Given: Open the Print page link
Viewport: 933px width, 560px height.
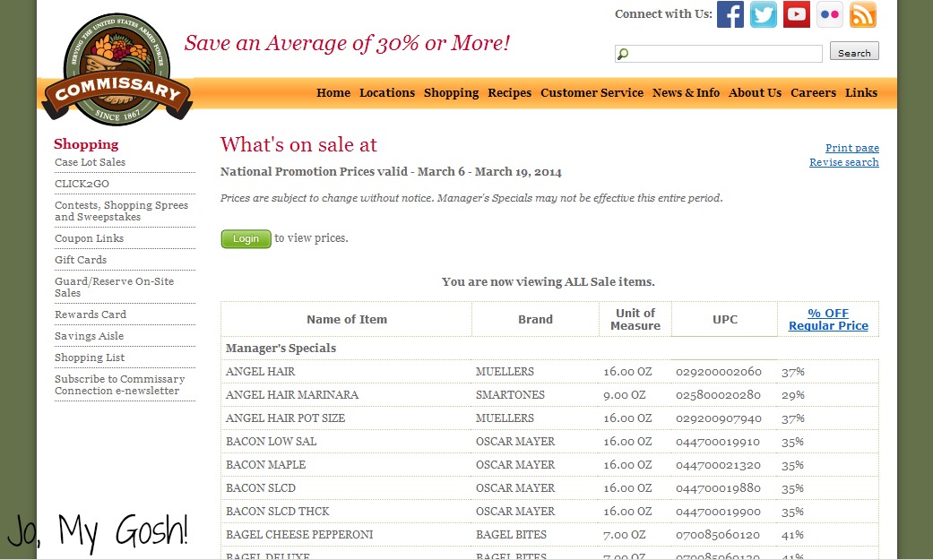Looking at the screenshot, I should pos(851,148).
